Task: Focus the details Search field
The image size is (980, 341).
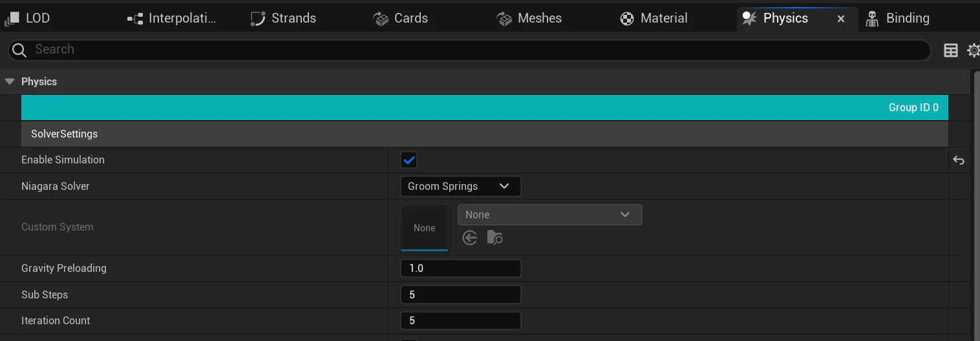Action: (x=469, y=50)
